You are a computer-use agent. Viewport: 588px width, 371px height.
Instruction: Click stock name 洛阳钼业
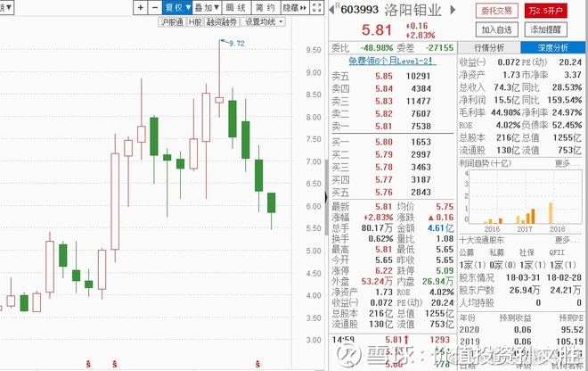click(x=412, y=10)
